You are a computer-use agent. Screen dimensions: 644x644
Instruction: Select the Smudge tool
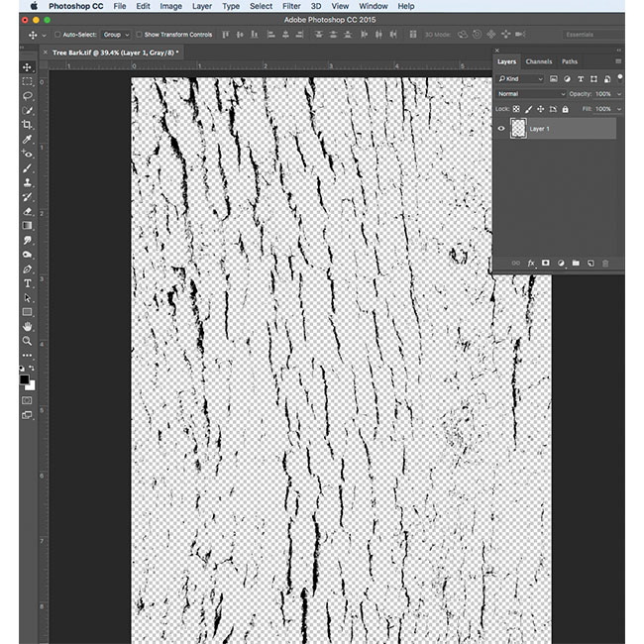tap(28, 240)
